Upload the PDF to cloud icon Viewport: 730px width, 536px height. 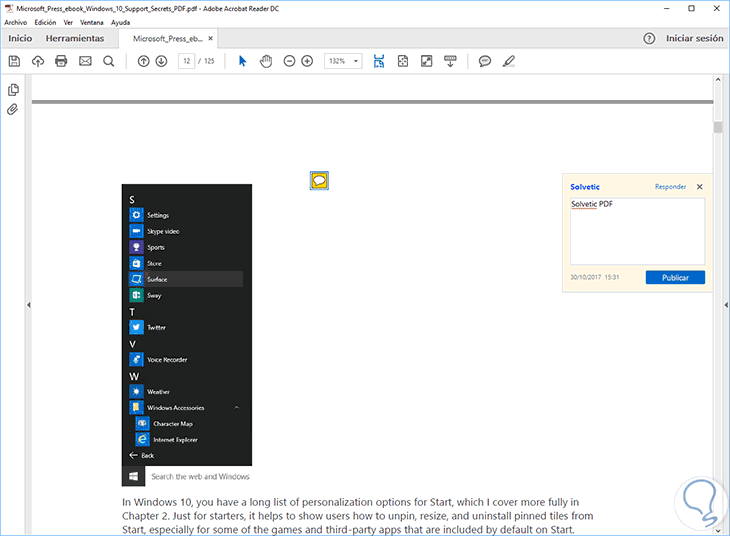(x=38, y=61)
